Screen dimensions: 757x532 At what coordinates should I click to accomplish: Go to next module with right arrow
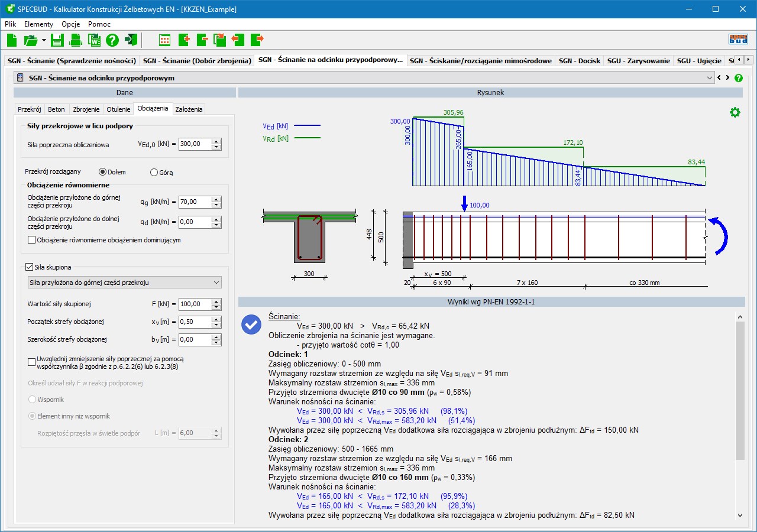coord(727,77)
